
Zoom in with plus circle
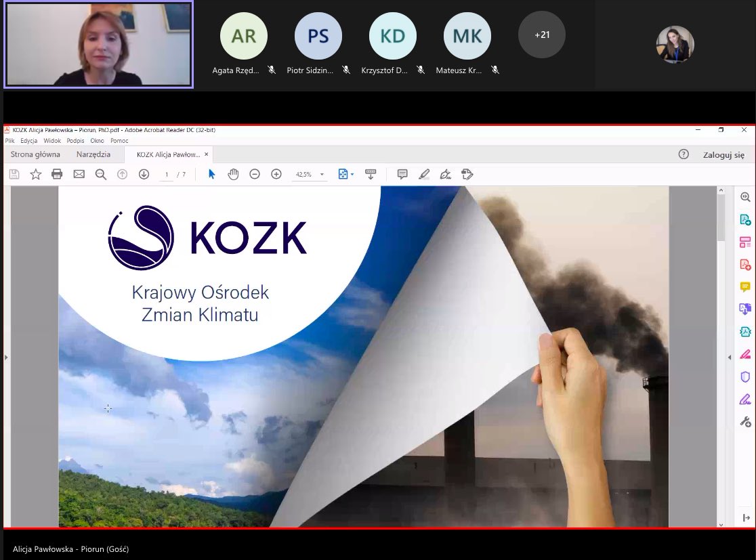pyautogui.click(x=276, y=174)
